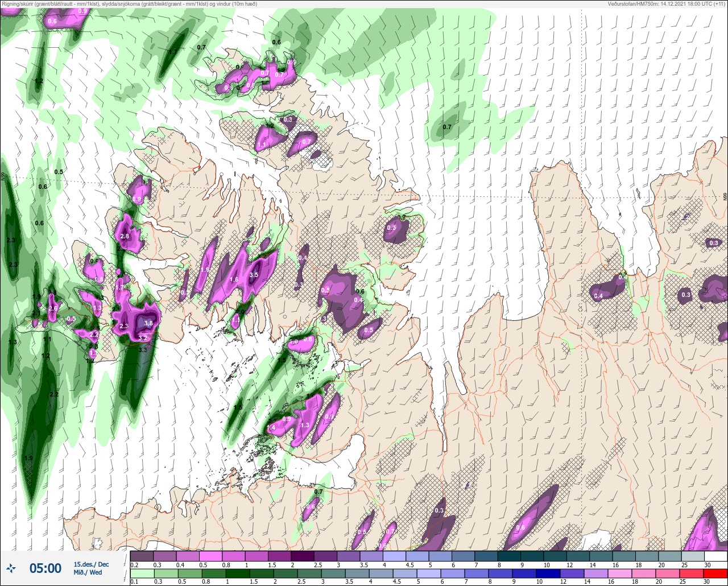Click the 05:00 forecast time display
Screen dimensions: 728x586
click(45, 568)
